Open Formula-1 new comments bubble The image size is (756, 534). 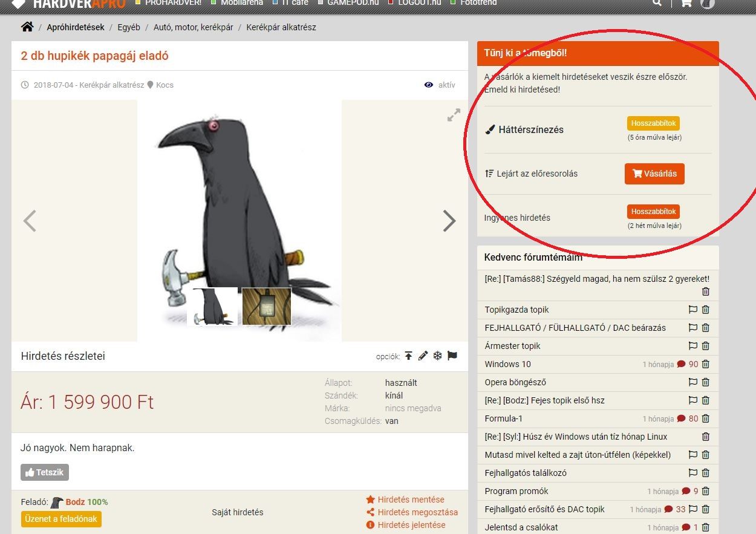point(682,418)
